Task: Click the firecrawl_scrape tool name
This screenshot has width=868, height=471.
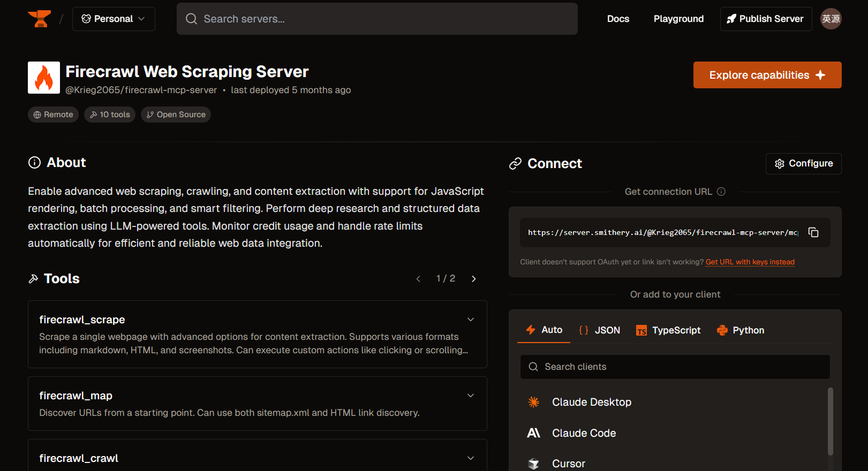Action: coord(82,320)
